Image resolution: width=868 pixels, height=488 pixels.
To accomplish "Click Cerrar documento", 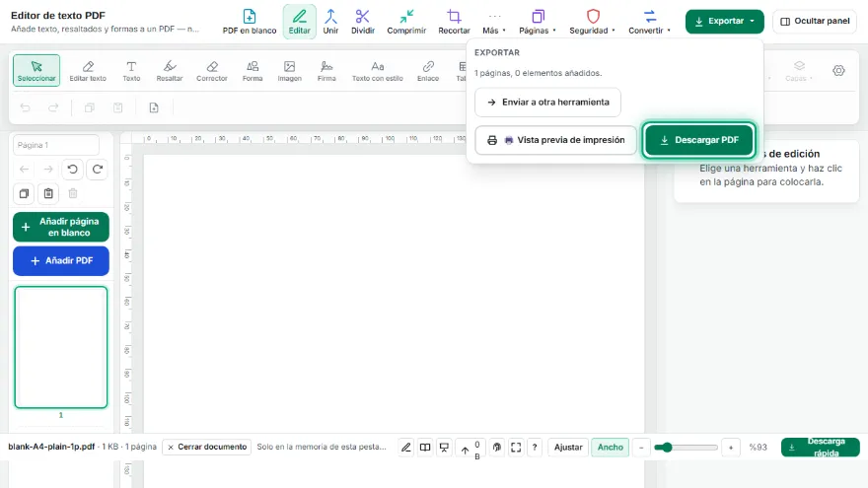I will point(207,447).
